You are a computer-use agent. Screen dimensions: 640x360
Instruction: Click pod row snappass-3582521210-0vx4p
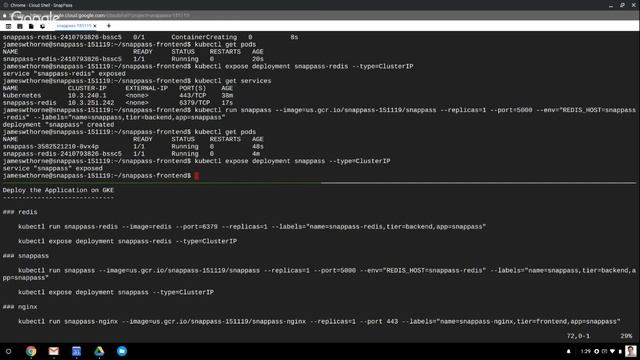pyautogui.click(x=133, y=147)
